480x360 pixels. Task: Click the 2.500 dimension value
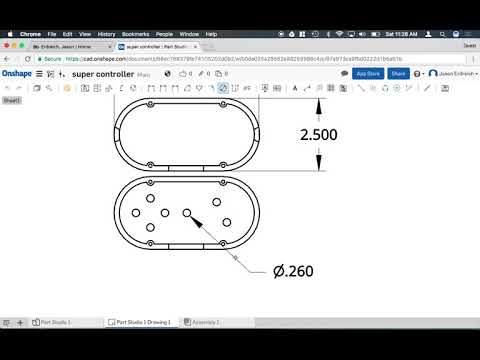[x=319, y=135]
